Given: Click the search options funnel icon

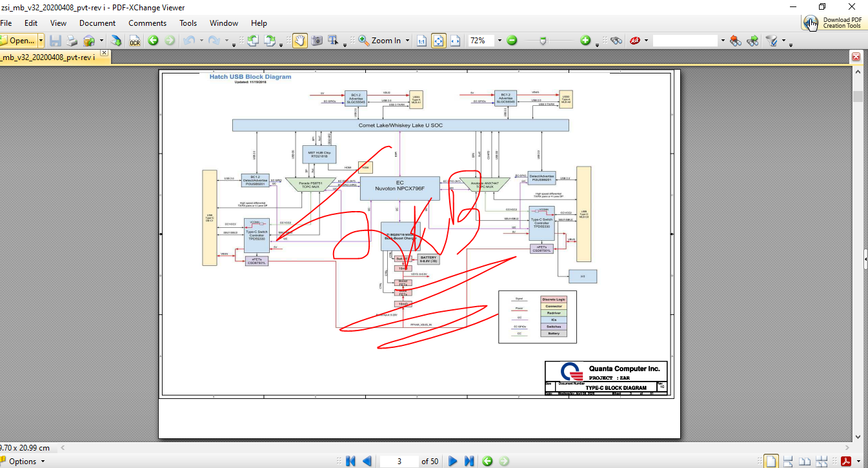Looking at the screenshot, I should coord(771,41).
